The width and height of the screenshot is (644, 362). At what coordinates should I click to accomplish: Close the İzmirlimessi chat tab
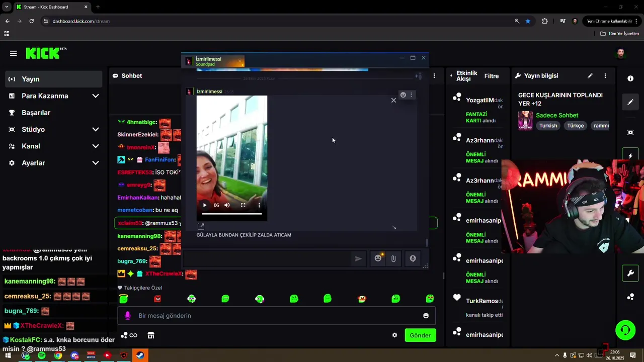click(x=240, y=62)
